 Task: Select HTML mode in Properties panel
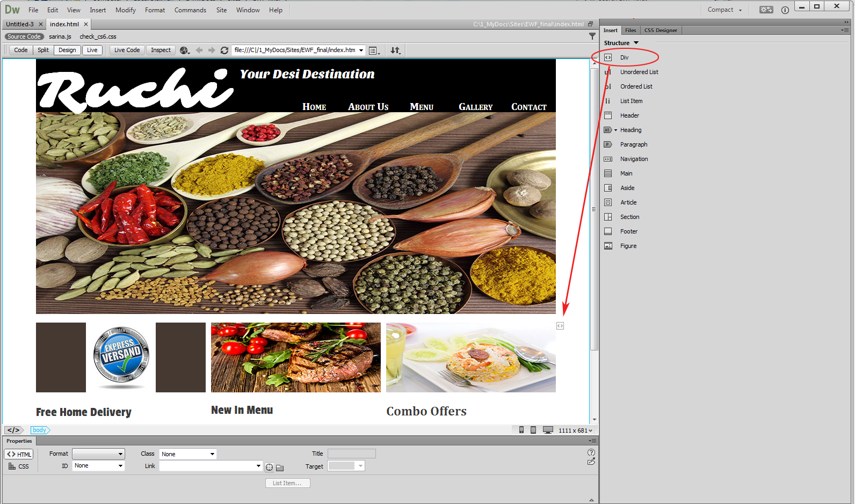(19, 454)
